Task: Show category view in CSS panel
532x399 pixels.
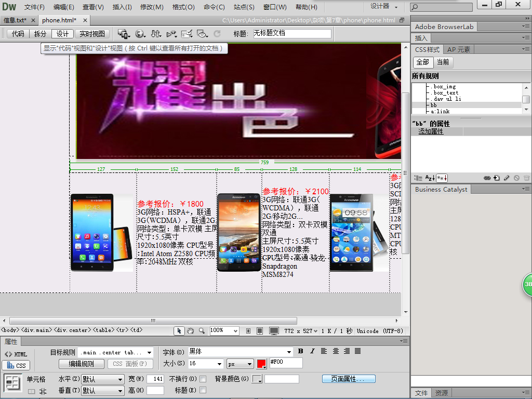Action: point(418,178)
